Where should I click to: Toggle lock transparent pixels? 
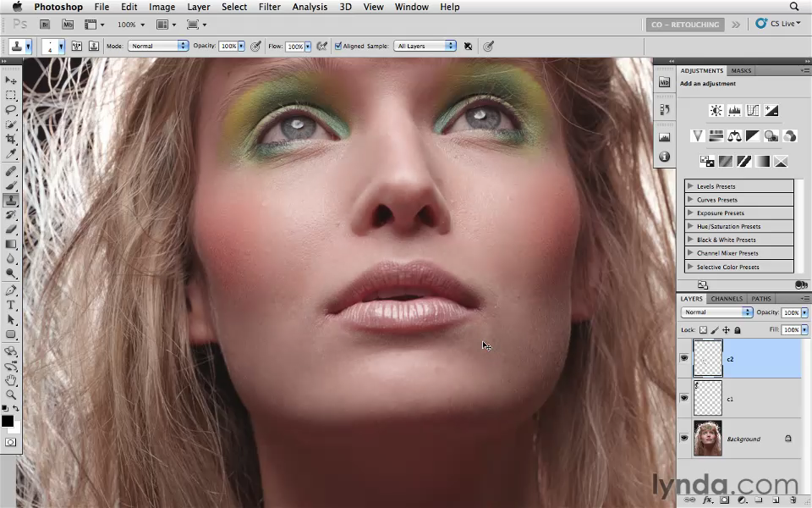tap(703, 329)
